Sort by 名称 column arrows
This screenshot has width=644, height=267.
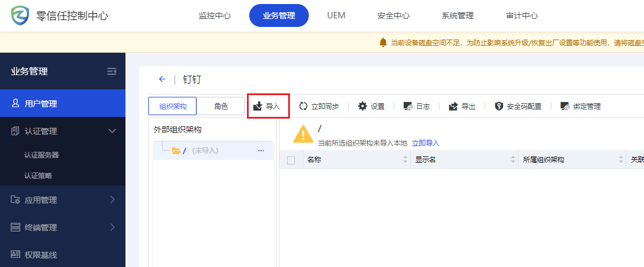[405, 160]
